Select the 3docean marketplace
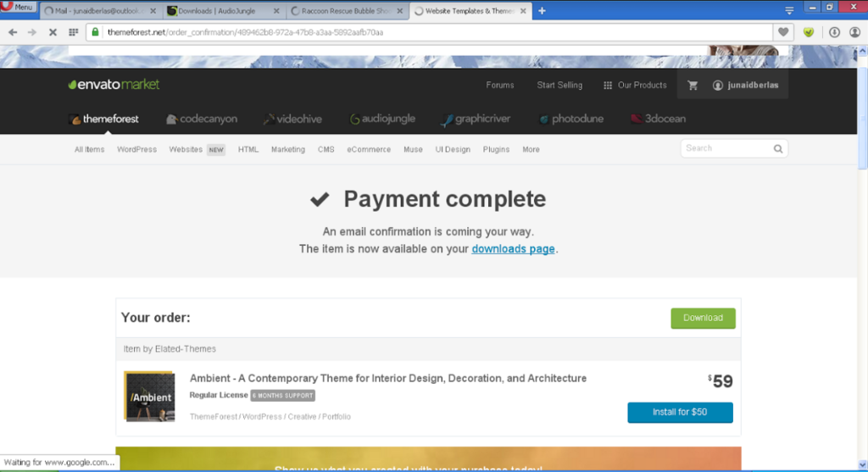This screenshot has height=472, width=868. click(x=658, y=119)
